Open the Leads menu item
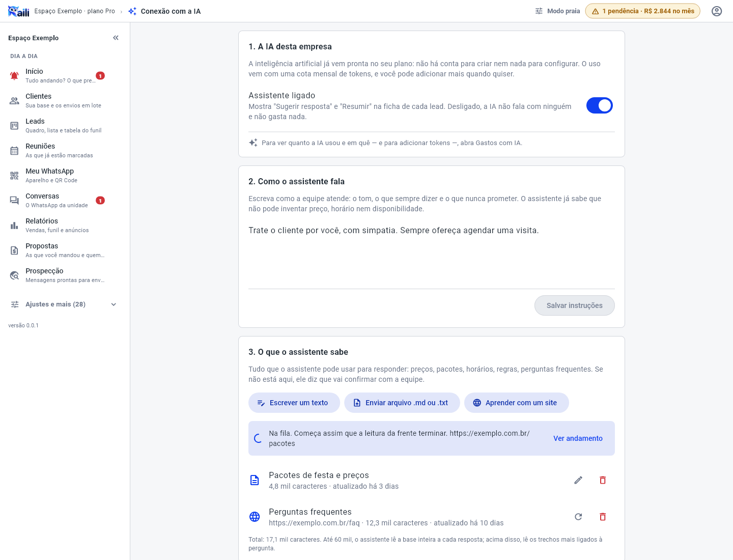 coord(64,126)
